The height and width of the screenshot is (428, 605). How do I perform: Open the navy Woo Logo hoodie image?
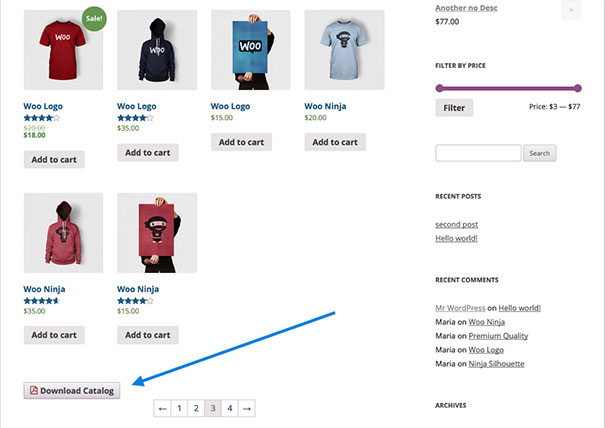157,50
